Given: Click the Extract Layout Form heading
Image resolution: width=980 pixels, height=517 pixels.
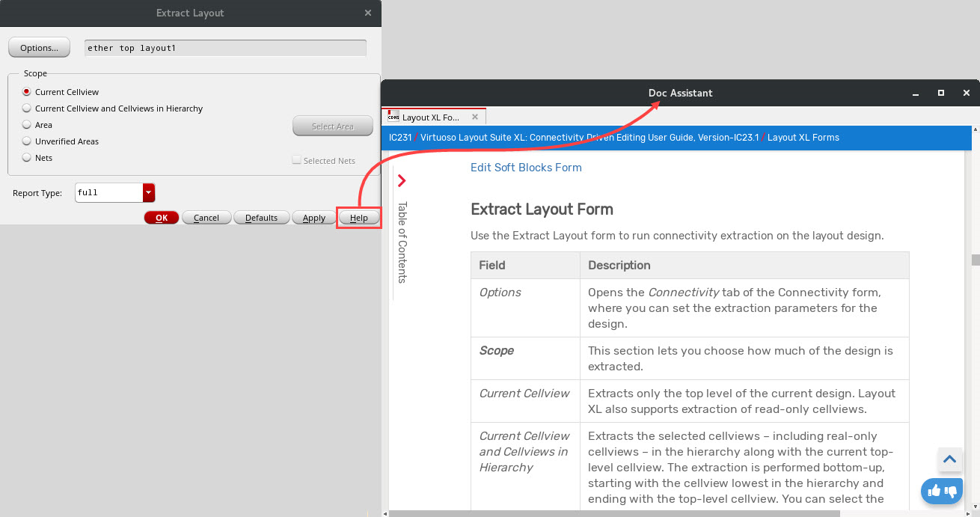Looking at the screenshot, I should click(x=542, y=209).
